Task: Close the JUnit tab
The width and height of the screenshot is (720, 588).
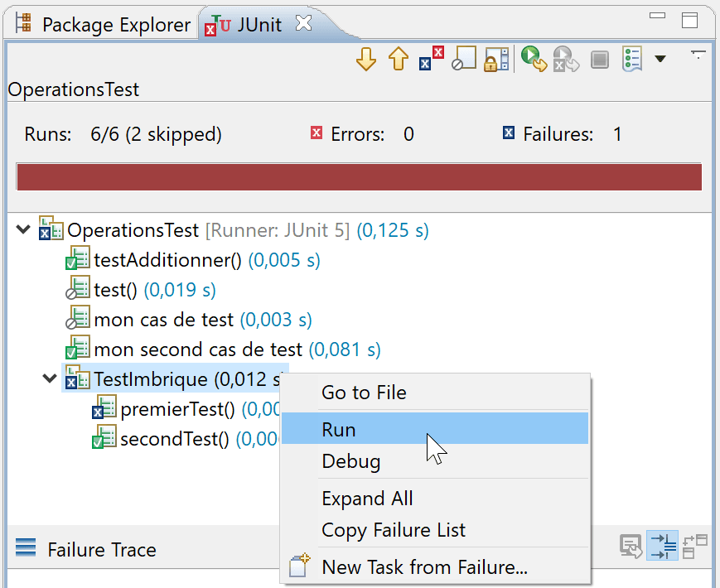Action: pyautogui.click(x=303, y=22)
